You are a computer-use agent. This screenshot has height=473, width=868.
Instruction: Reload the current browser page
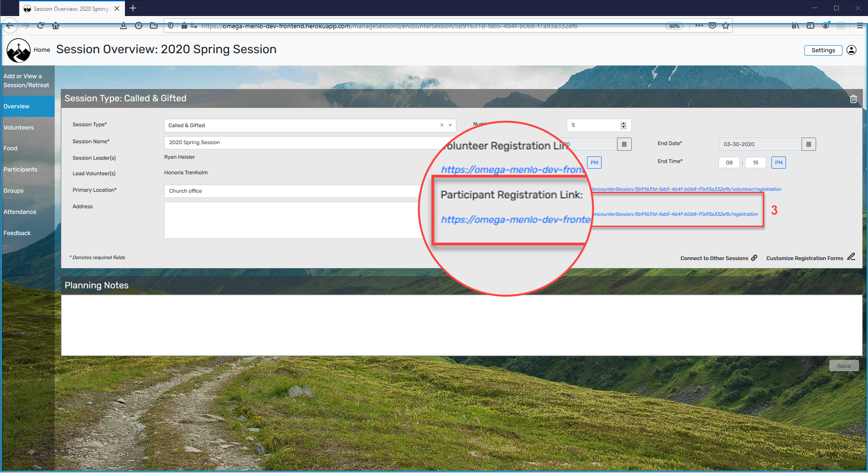pos(41,26)
